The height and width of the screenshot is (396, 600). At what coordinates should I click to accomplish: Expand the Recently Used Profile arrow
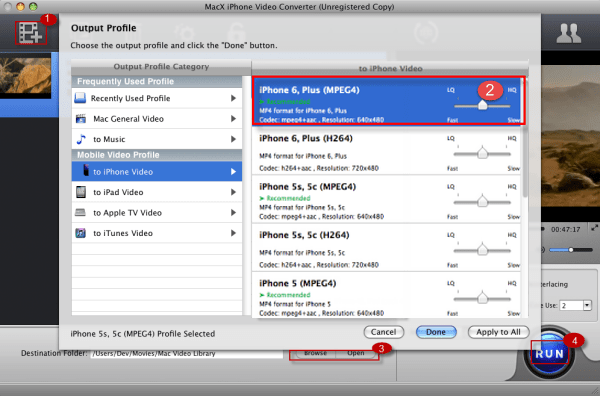(x=233, y=98)
